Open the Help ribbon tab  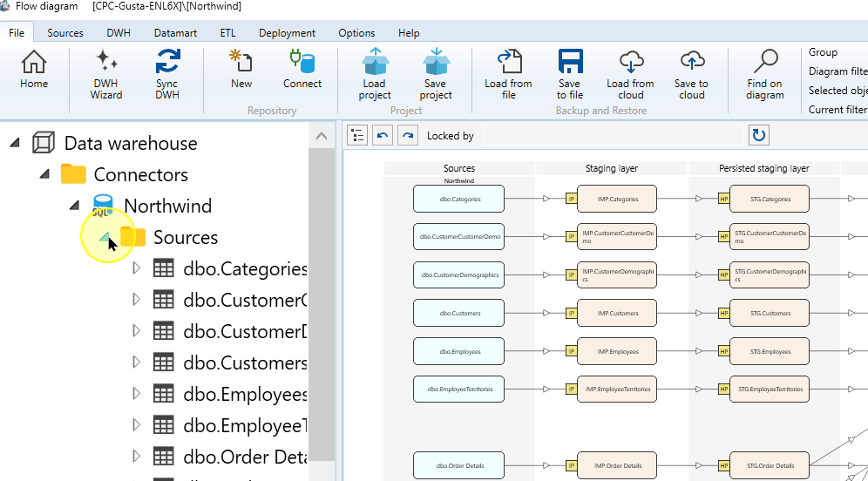(409, 32)
